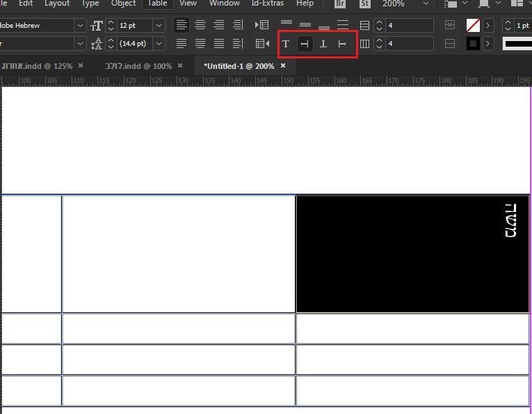532x414 pixels.
Task: Justify text with last line centered
Action: click(x=200, y=43)
